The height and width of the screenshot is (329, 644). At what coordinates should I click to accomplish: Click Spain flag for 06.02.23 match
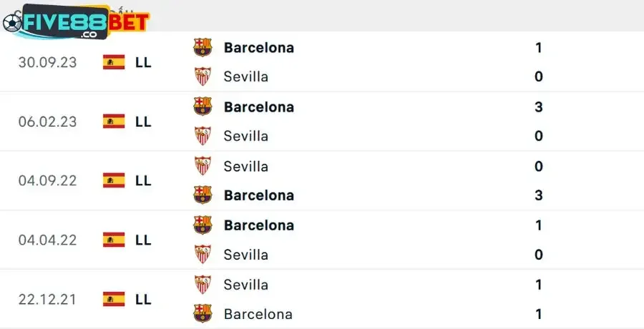pos(114,122)
